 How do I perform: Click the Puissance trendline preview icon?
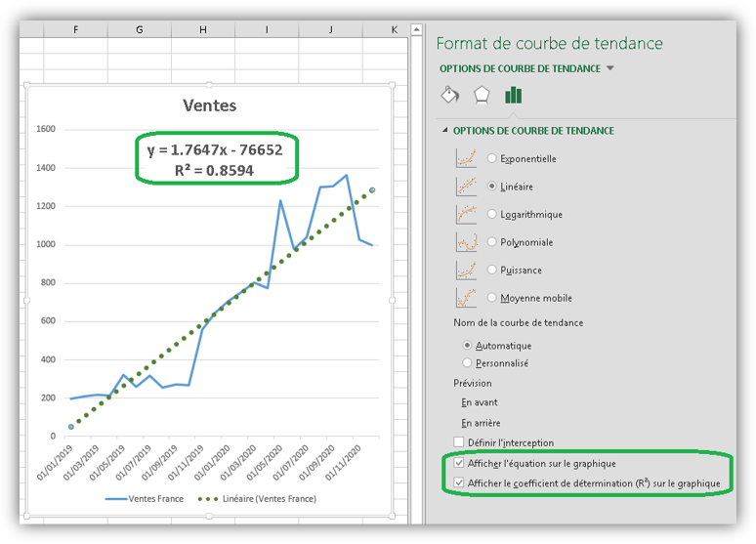coord(466,270)
